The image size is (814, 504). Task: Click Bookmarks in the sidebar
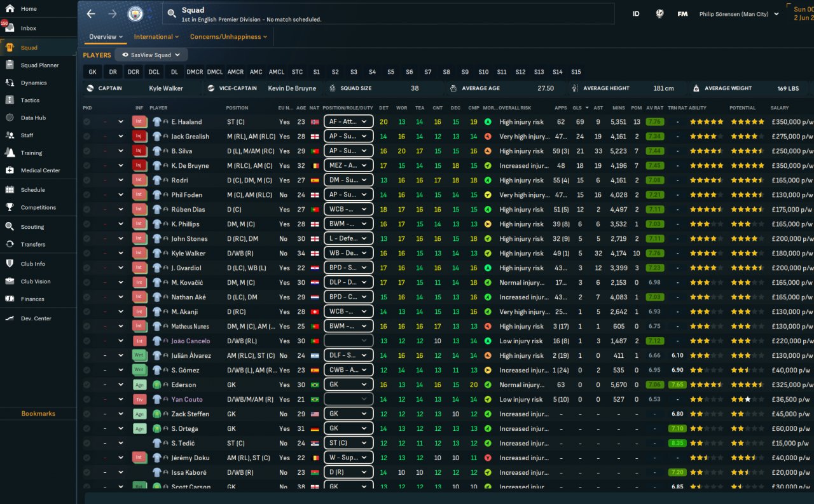38,414
